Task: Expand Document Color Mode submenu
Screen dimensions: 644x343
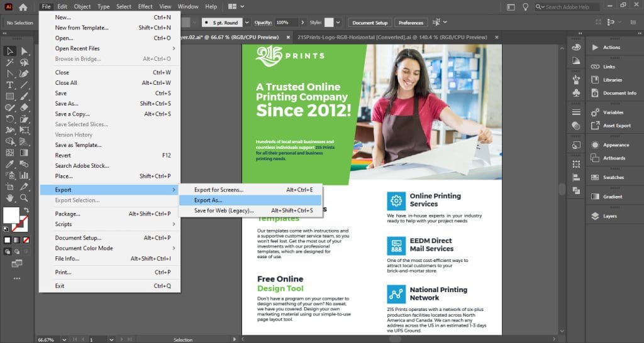Action: pos(174,248)
